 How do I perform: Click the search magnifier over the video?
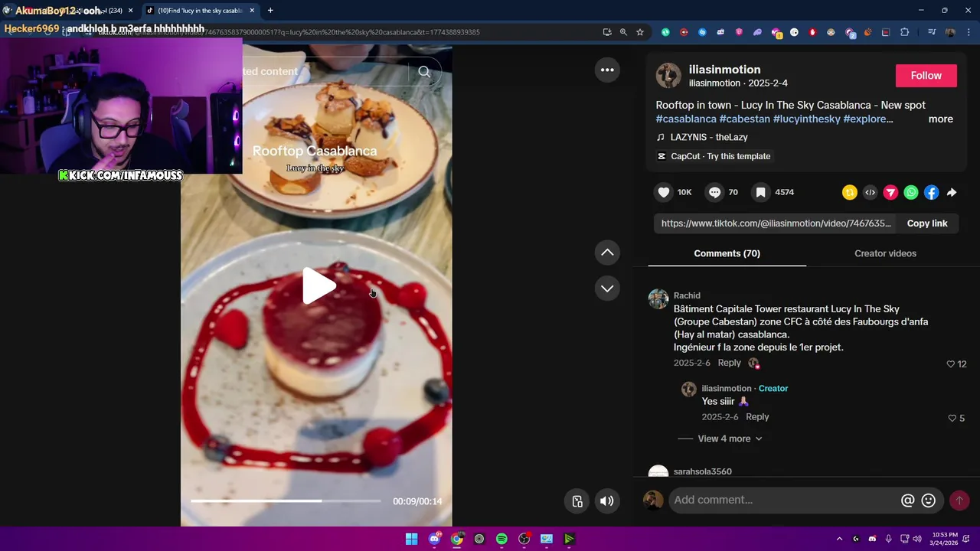coord(424,72)
